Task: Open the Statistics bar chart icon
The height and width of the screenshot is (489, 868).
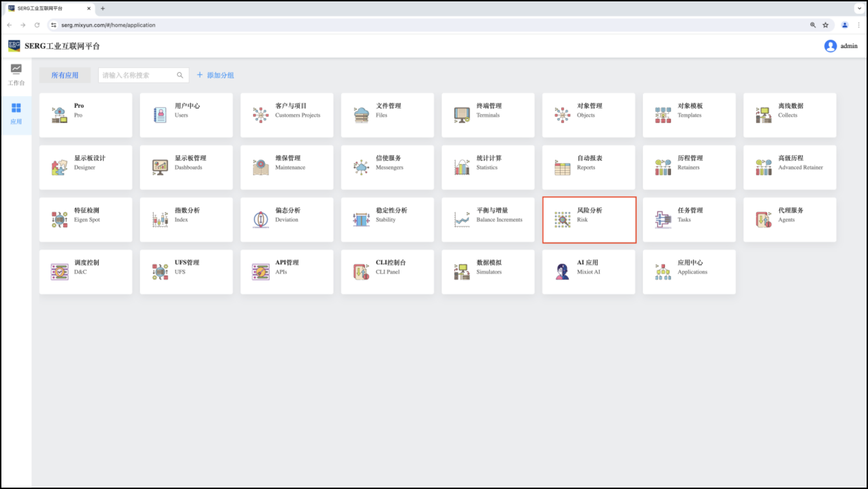Action: pyautogui.click(x=462, y=167)
